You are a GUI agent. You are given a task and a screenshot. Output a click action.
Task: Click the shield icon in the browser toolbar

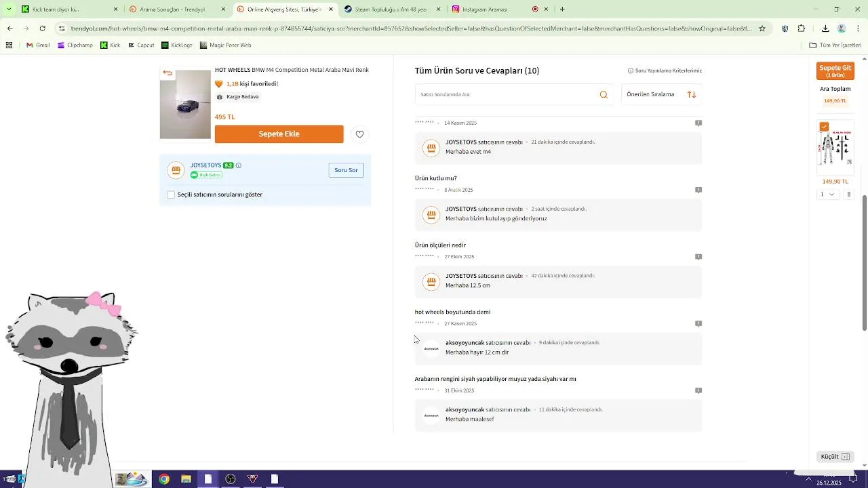(x=785, y=28)
